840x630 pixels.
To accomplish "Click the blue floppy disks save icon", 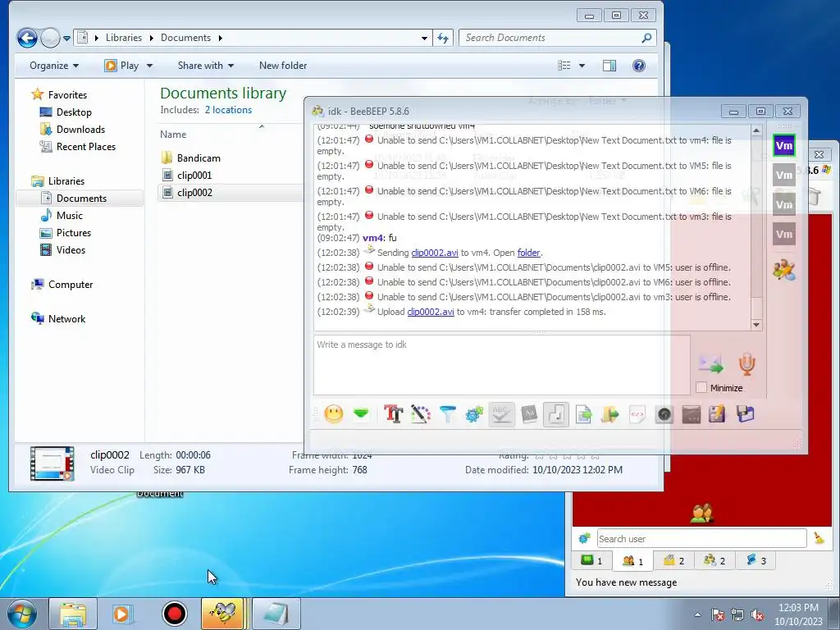I will click(x=745, y=414).
